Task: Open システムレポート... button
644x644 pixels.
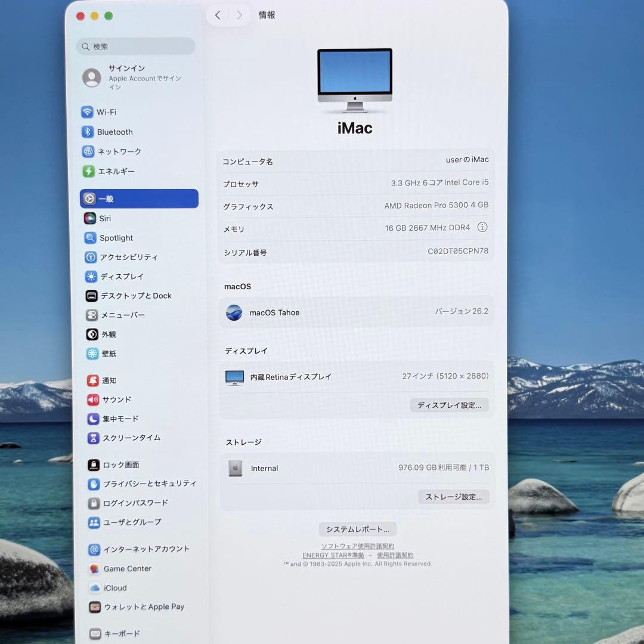Action: coord(358,530)
